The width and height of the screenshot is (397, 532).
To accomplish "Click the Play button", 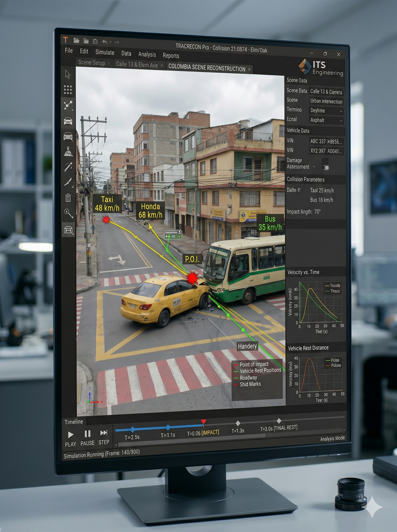I will click(70, 435).
